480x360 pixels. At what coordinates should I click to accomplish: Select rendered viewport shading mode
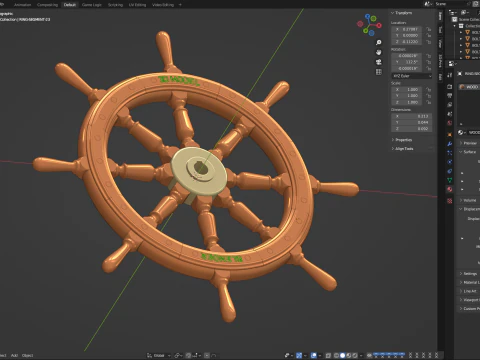[355, 355]
